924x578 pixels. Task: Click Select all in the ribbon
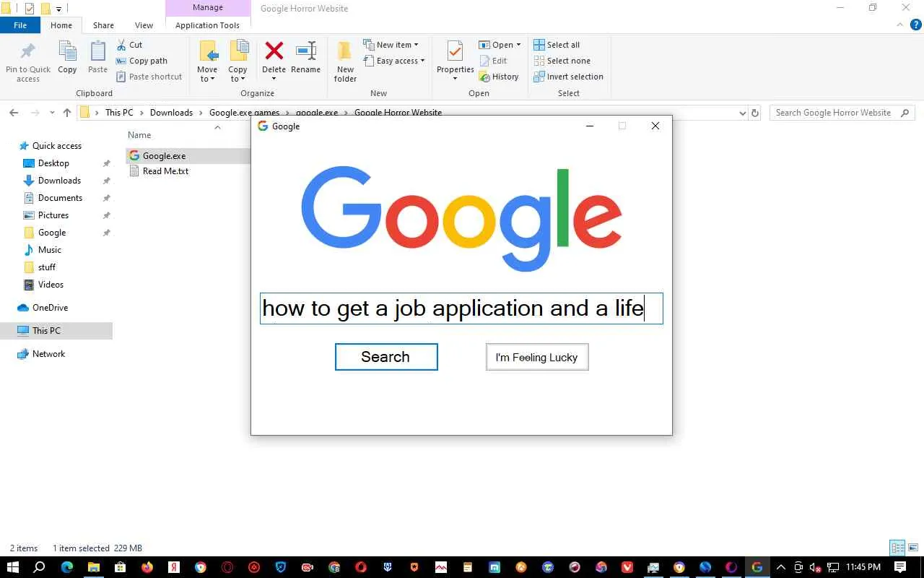[557, 45]
